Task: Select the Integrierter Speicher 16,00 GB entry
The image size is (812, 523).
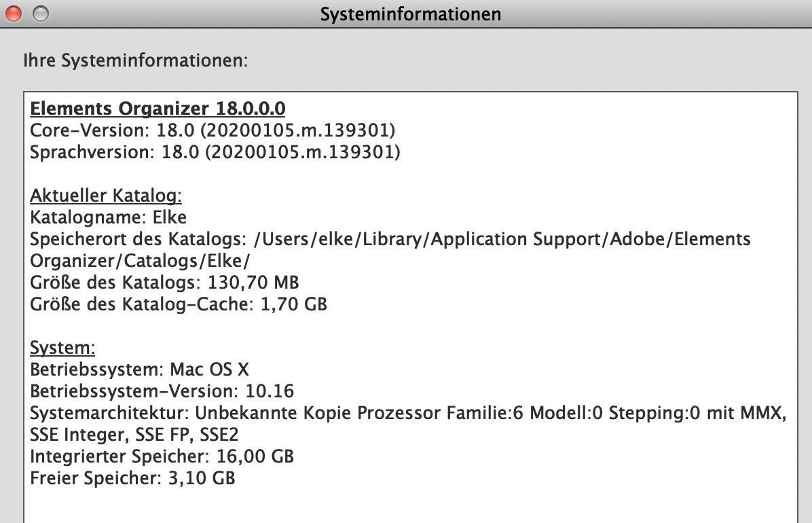Action: (162, 456)
